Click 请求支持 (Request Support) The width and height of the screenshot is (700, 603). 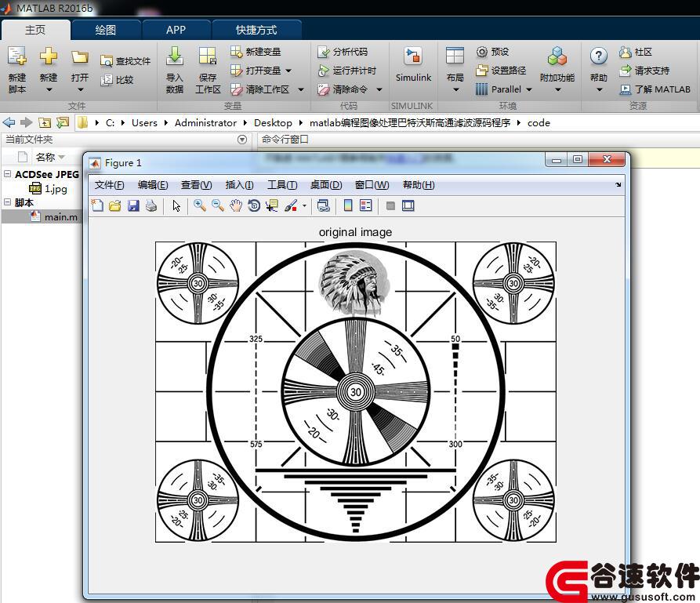coord(644,71)
